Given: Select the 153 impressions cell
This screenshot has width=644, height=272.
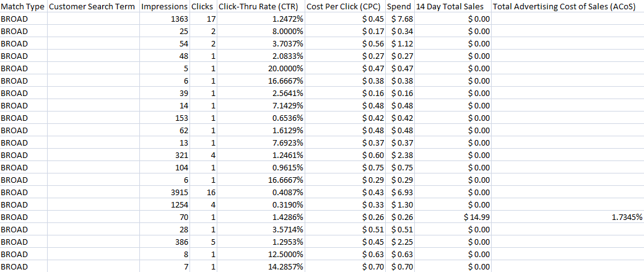Looking at the screenshot, I should (165, 118).
